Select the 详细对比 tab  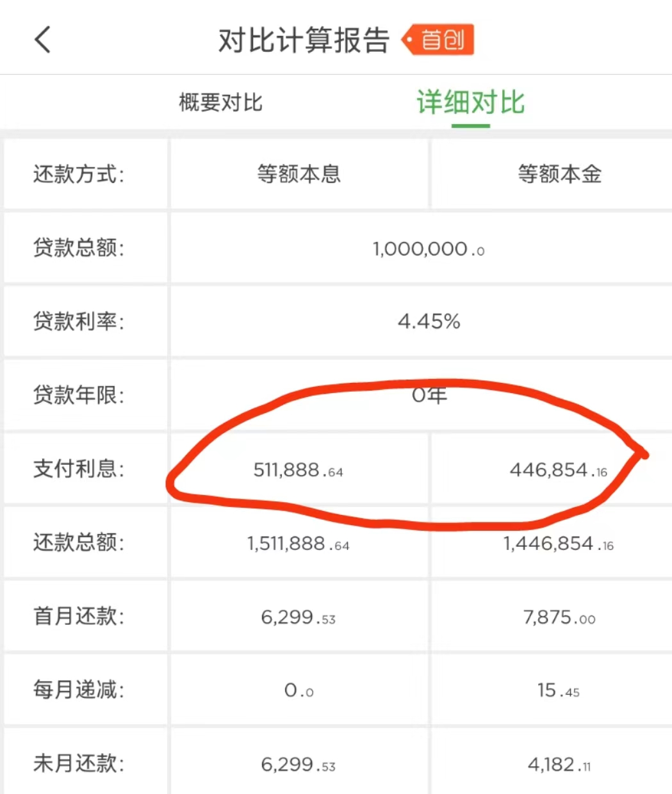471,102
